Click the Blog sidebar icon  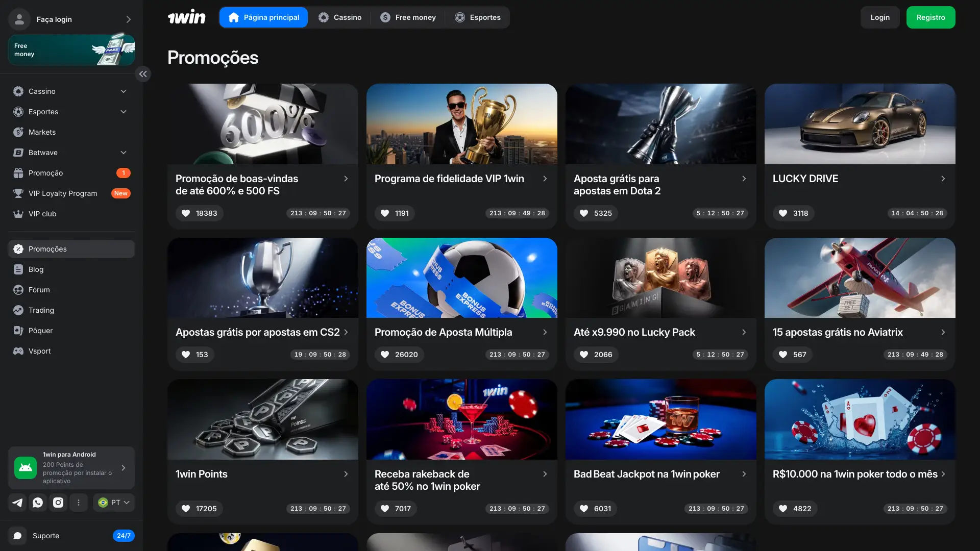tap(18, 269)
